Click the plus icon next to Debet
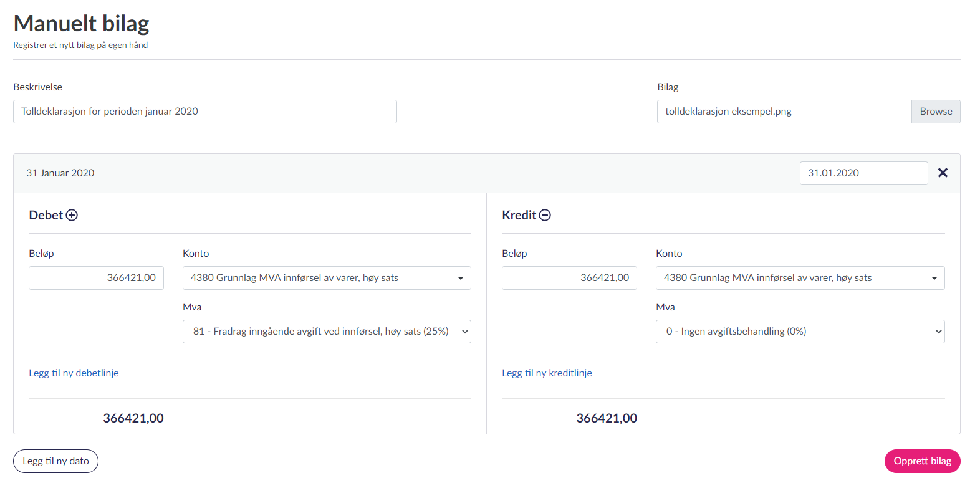 point(72,215)
